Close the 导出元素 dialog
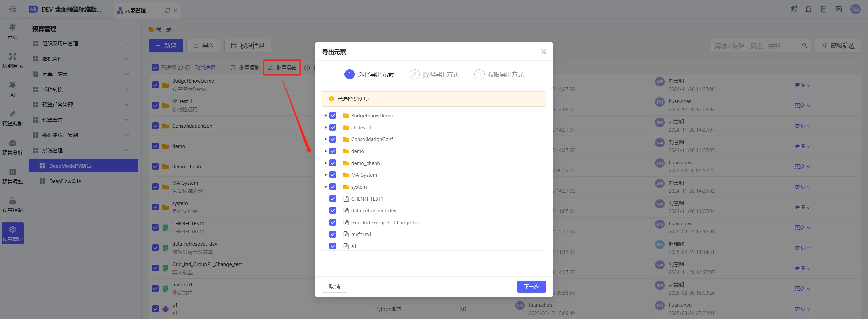The height and width of the screenshot is (319, 868). 544,52
